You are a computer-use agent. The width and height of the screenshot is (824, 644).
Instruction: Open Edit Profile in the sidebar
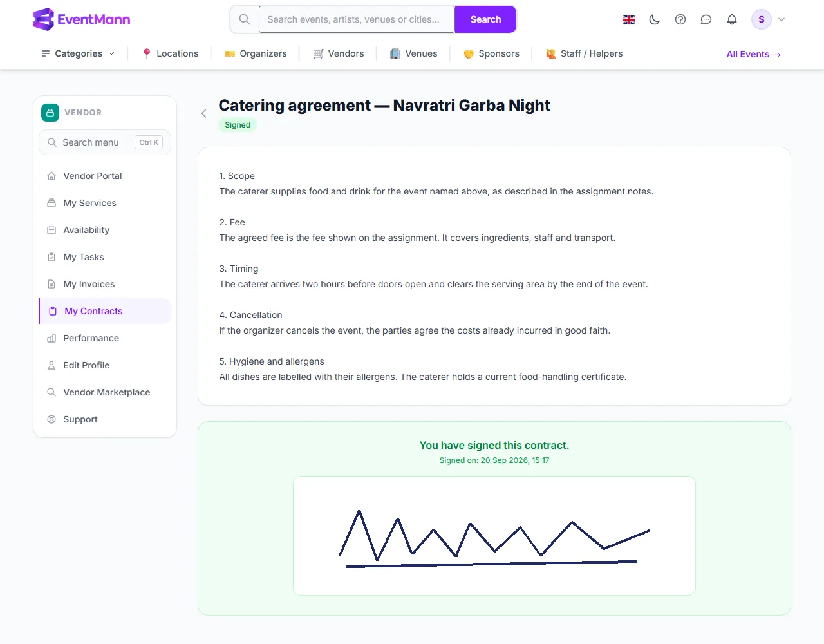(x=105, y=365)
